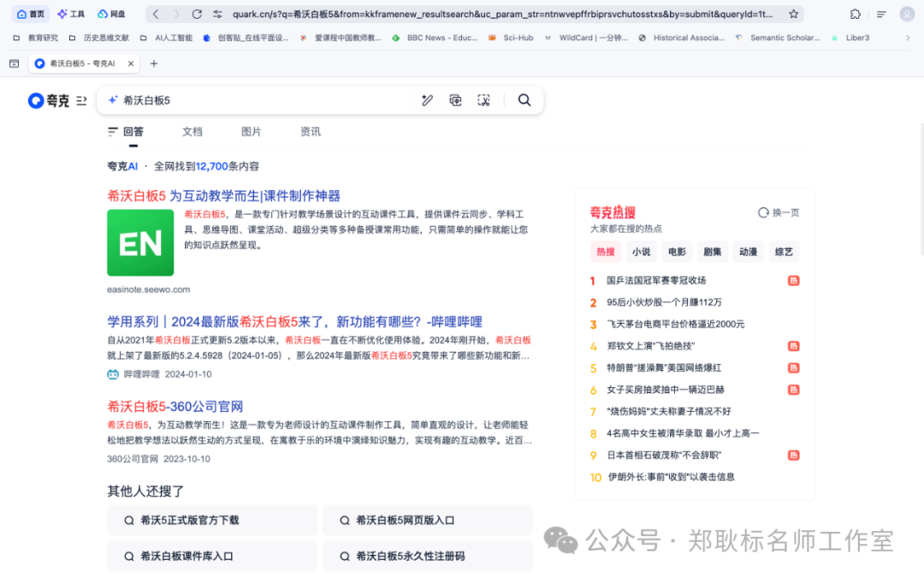Select the 电影 category tab
Screen dimensions: 924x578
tap(677, 252)
